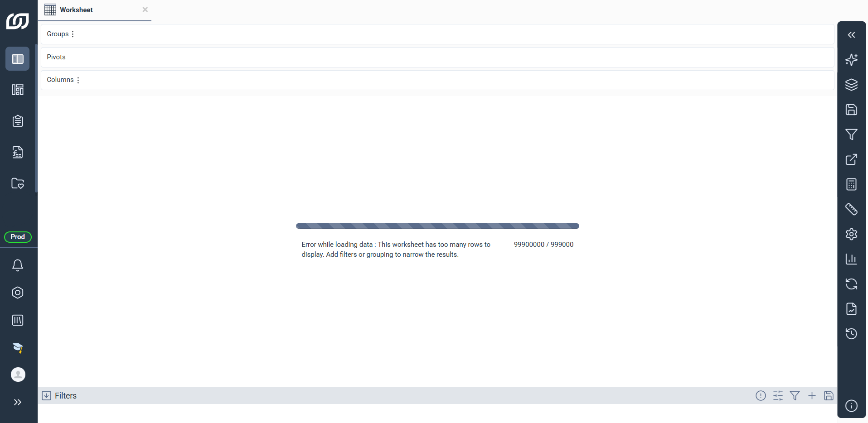Open the info circle icon in right toolbar
The width and height of the screenshot is (868, 423).
pyautogui.click(x=852, y=406)
